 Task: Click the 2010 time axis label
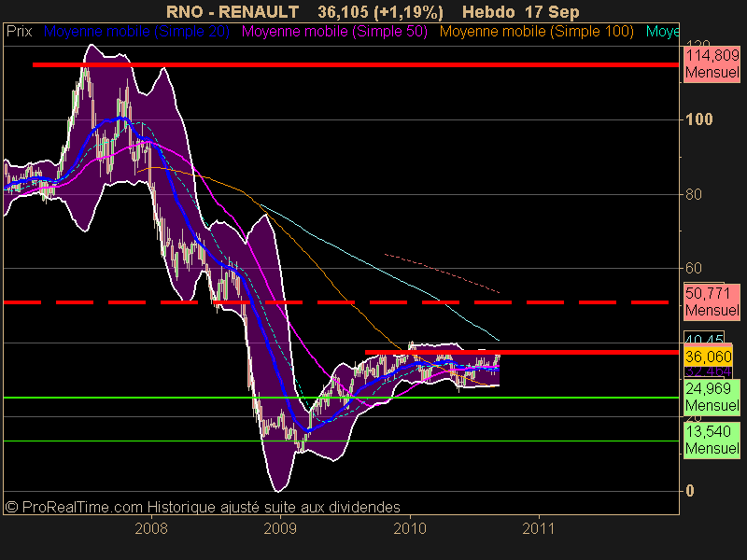(410, 528)
